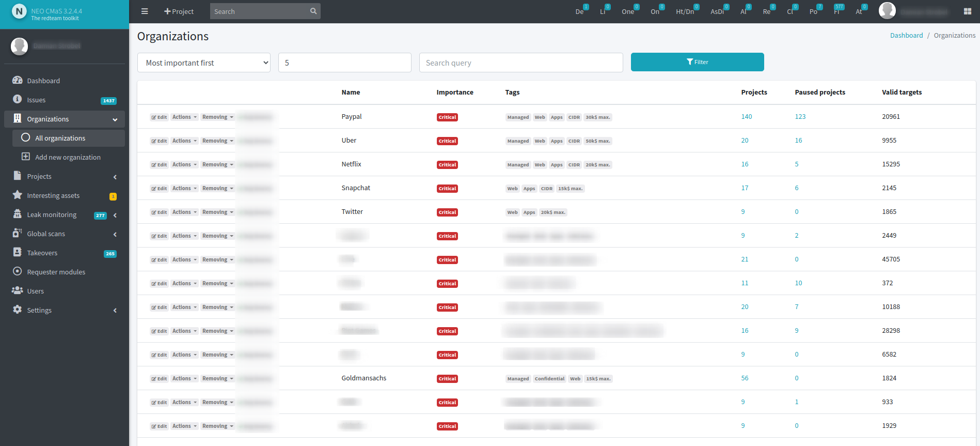This screenshot has width=980, height=446.
Task: Click the Issues info icon
Action: (18, 99)
